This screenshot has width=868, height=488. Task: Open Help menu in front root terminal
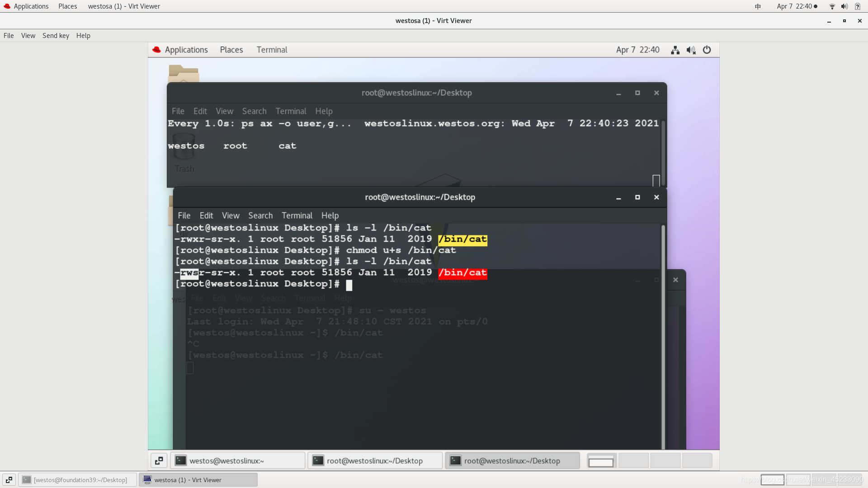(x=330, y=216)
